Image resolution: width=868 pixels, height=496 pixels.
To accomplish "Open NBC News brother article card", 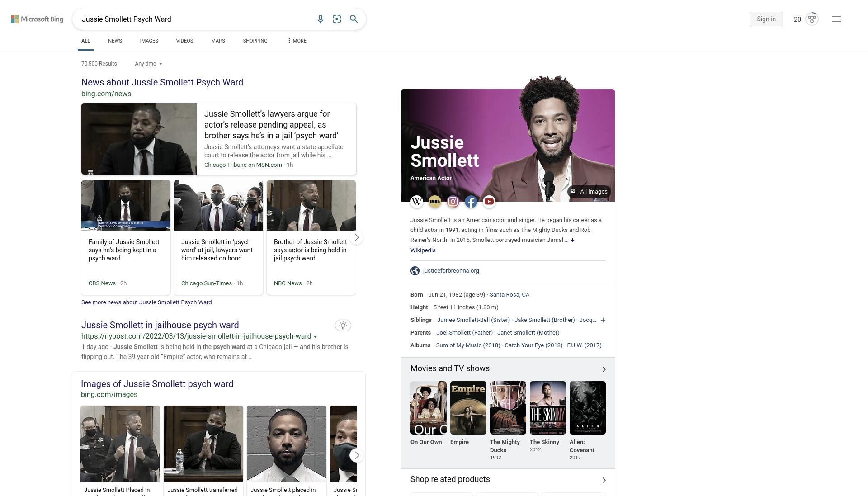I will (x=311, y=237).
